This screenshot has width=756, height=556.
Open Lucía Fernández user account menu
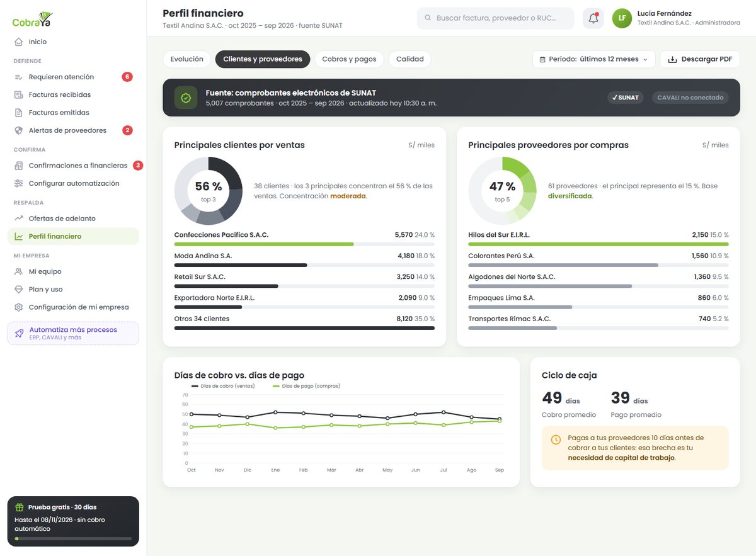676,18
